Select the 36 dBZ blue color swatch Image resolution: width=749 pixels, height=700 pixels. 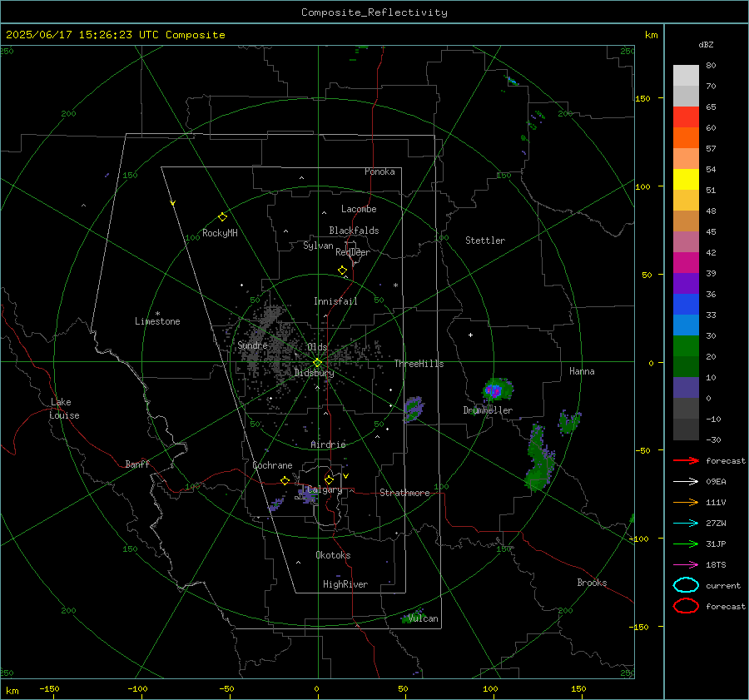686,304
